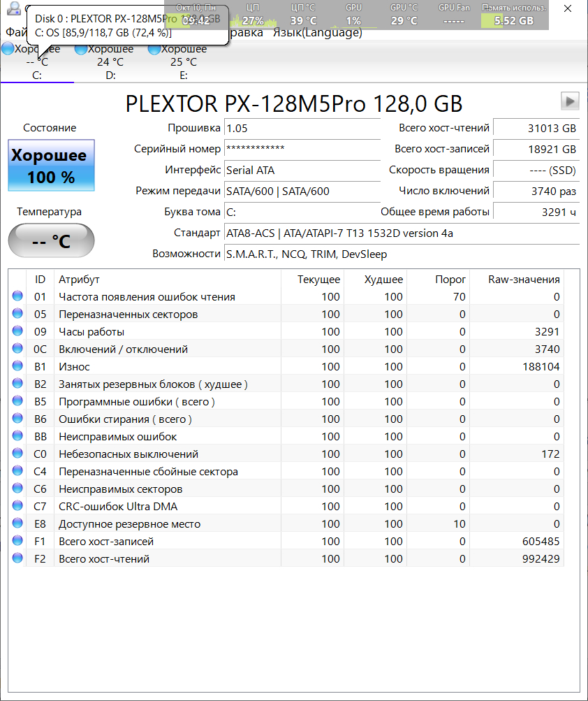The image size is (588, 701).
Task: Click status circle for F1 Всего хост-записей
Action: tap(17, 540)
